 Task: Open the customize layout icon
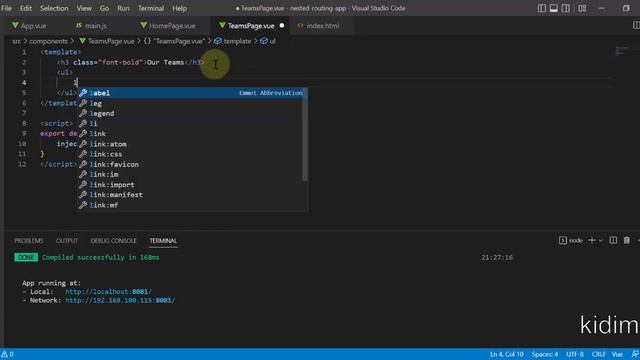pyautogui.click(x=582, y=8)
